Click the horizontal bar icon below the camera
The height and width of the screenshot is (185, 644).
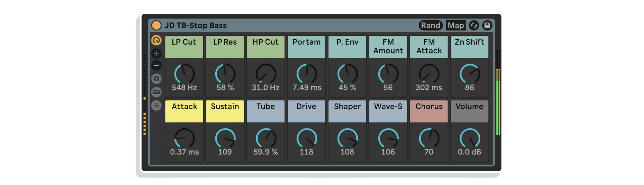[156, 92]
